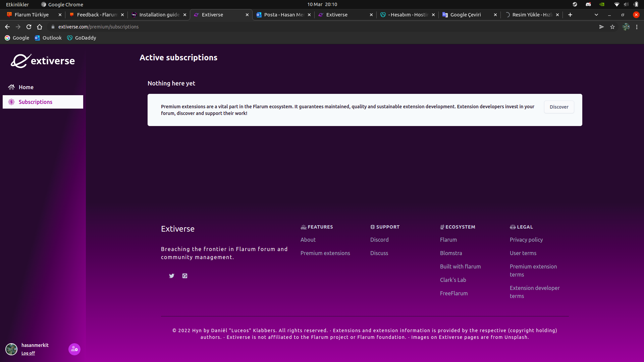Click the browser home icon
Viewport: 644px width, 362px height.
(x=40, y=27)
